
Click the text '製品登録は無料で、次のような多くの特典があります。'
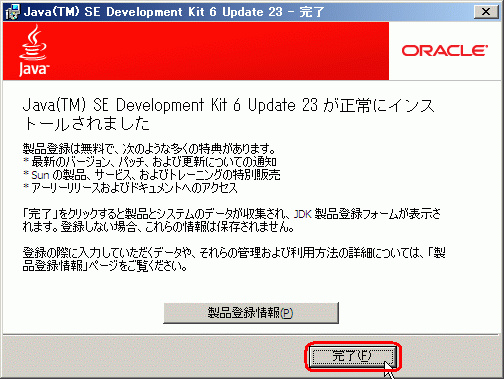point(149,148)
